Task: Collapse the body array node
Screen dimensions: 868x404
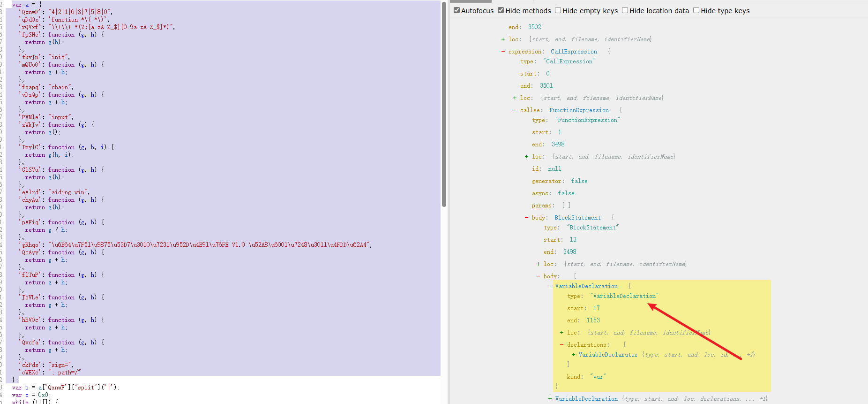Action: [538, 276]
